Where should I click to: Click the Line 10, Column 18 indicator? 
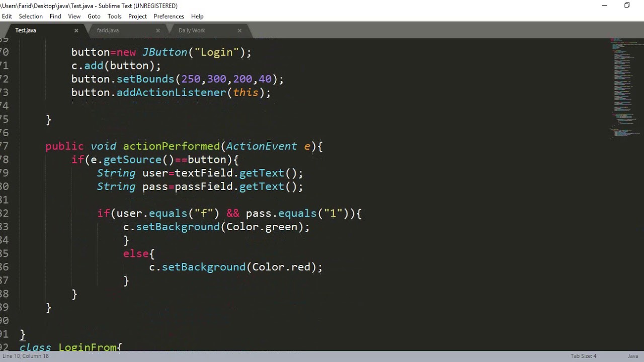[x=26, y=356]
